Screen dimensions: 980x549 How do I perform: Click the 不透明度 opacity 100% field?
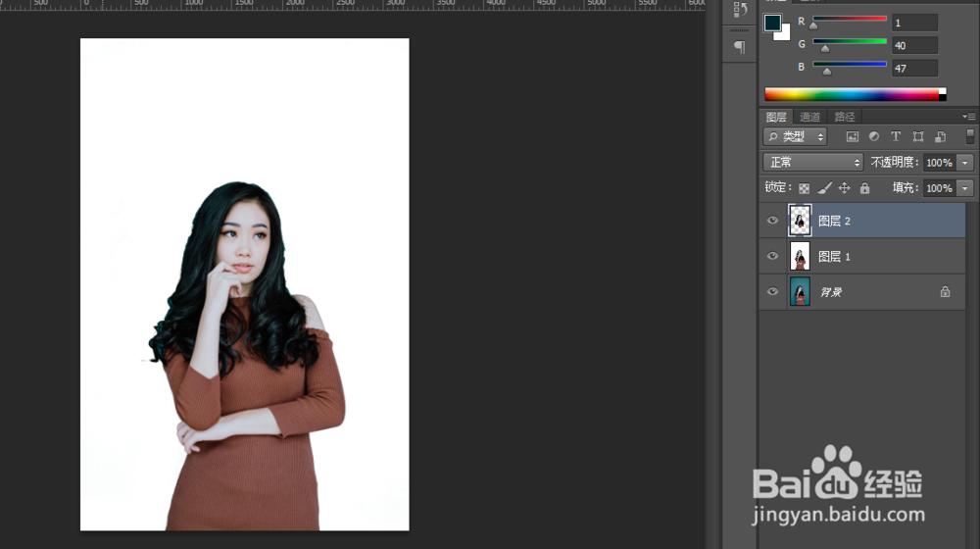click(x=940, y=163)
